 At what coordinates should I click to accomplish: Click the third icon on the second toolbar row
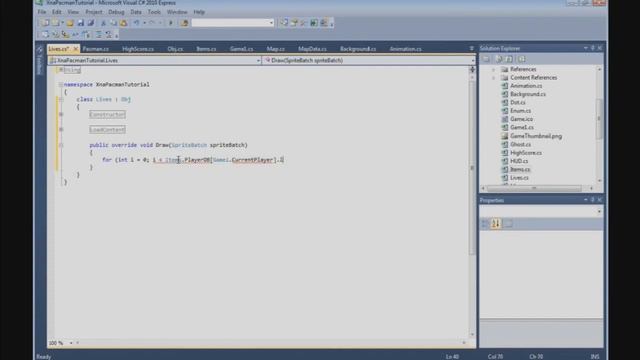coord(65,35)
